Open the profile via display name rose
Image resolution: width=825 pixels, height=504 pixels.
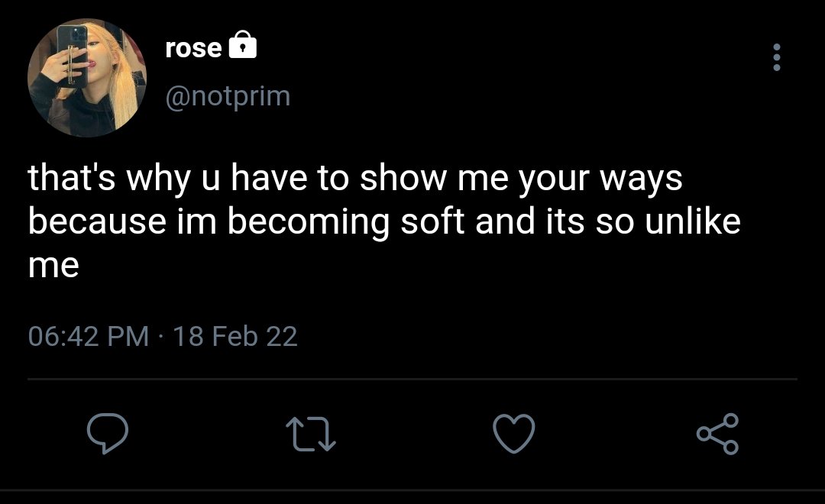[x=193, y=48]
